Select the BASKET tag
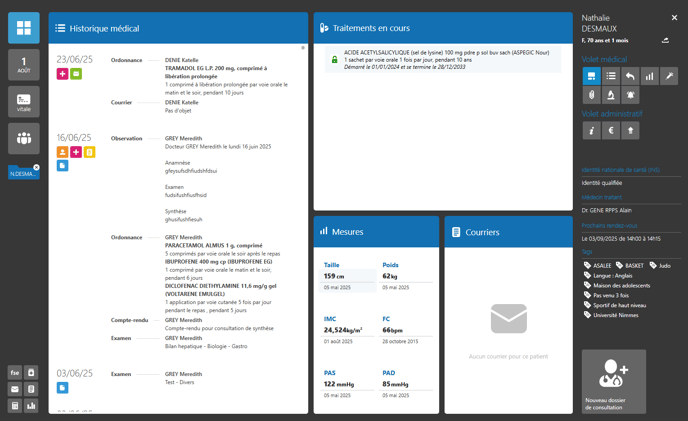688x421 pixels. pyautogui.click(x=630, y=265)
